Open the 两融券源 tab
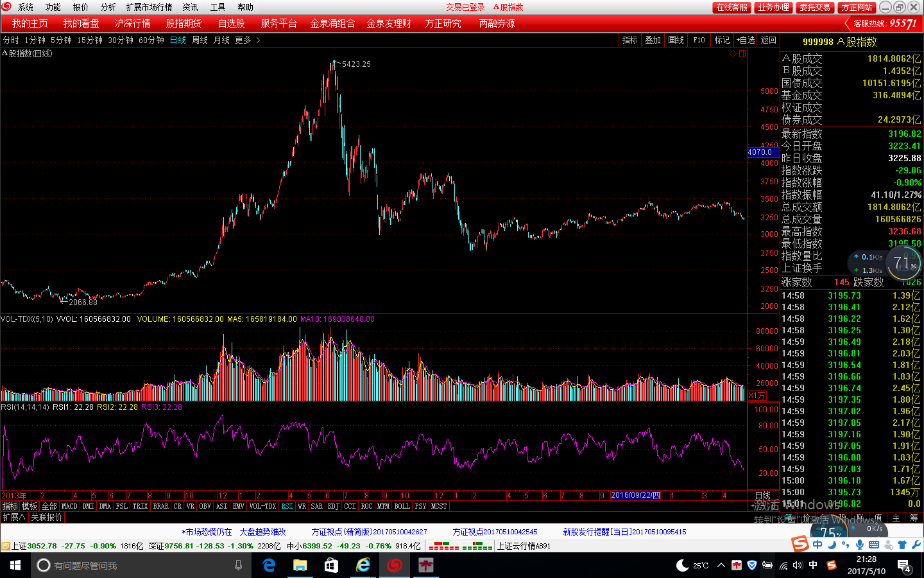Screen dimensions: 924x578 click(x=497, y=23)
